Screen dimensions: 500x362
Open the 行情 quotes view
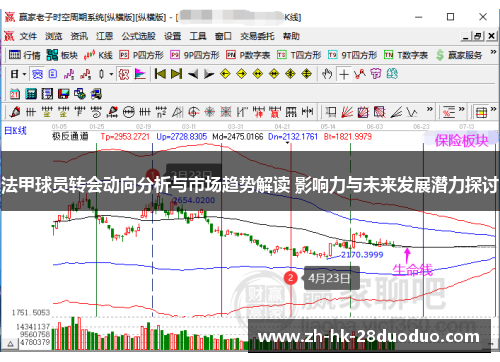24,55
